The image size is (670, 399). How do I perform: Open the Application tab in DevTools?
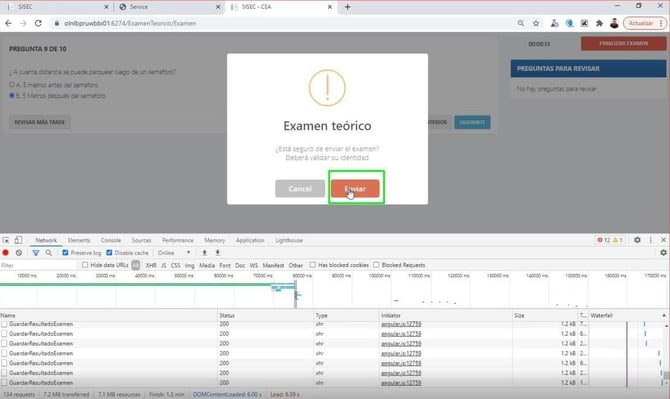(250, 241)
